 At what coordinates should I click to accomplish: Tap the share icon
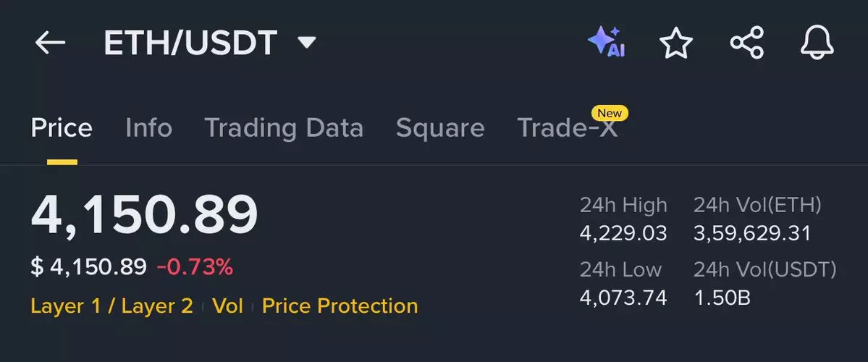coord(747,43)
